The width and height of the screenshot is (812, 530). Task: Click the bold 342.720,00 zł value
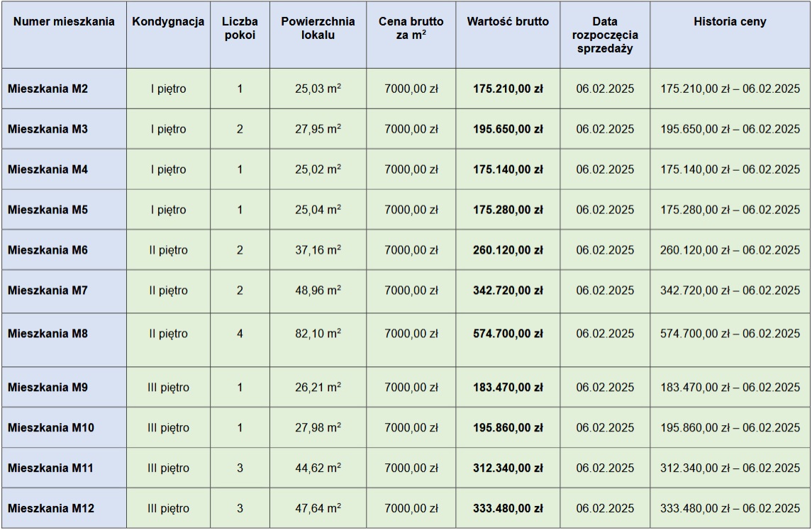(x=508, y=291)
